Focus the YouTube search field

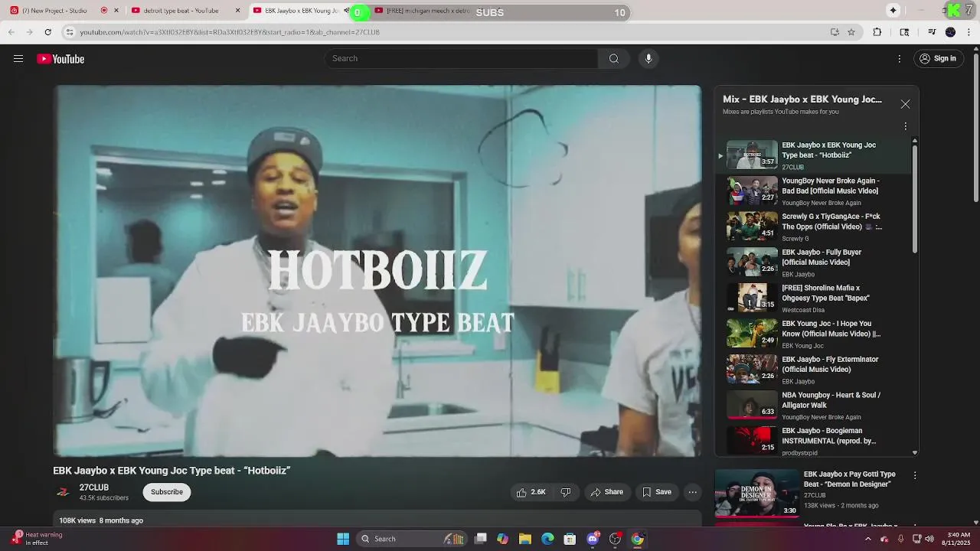coord(462,59)
